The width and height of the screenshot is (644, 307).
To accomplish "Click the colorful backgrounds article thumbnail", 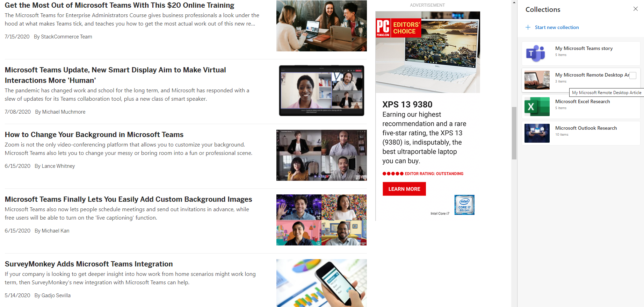I will click(321, 220).
